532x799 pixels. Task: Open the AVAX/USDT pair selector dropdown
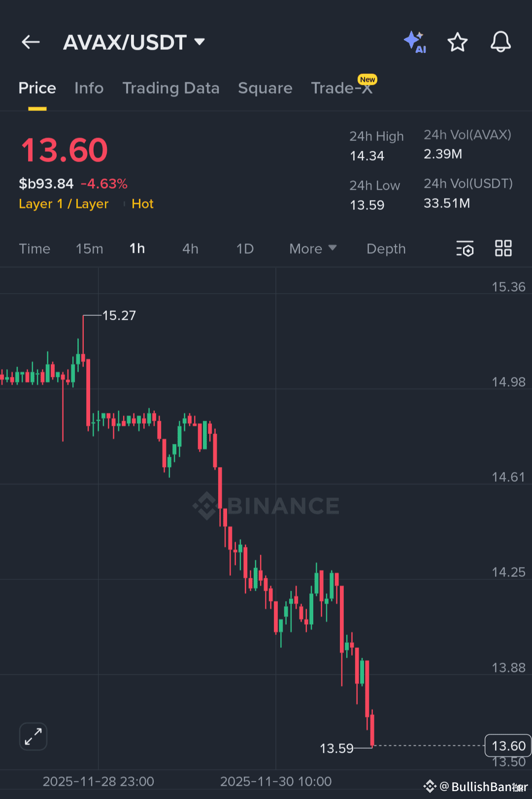[134, 42]
